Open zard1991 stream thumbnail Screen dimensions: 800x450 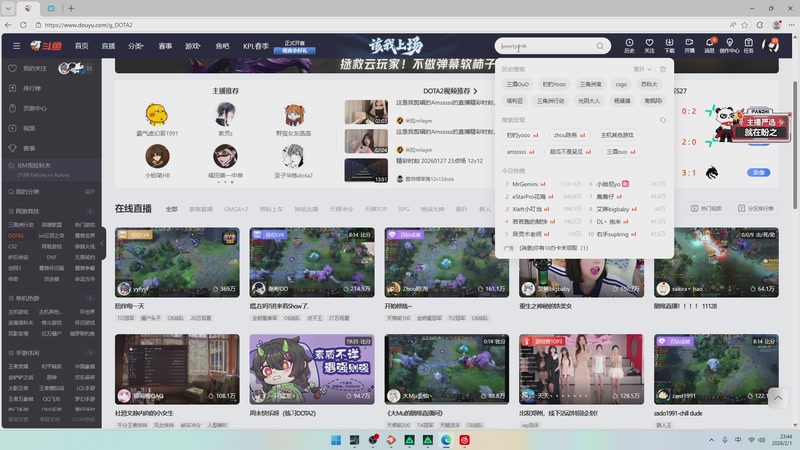(716, 369)
